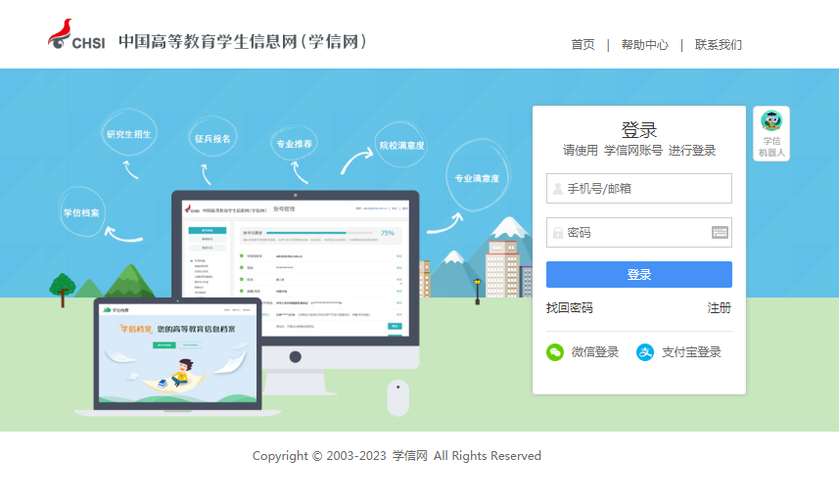This screenshot has width=839, height=504.
Task: Click the WeChat login green icon
Action: coord(555,352)
